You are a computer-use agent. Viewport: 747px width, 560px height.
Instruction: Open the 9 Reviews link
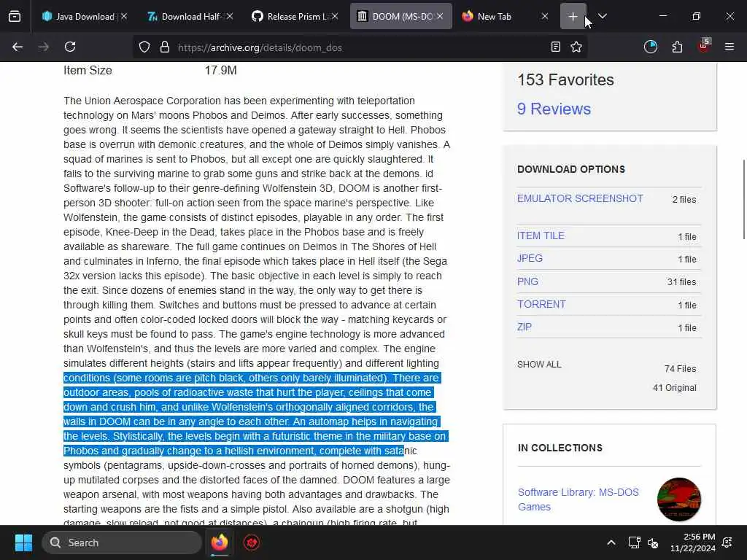pyautogui.click(x=554, y=109)
